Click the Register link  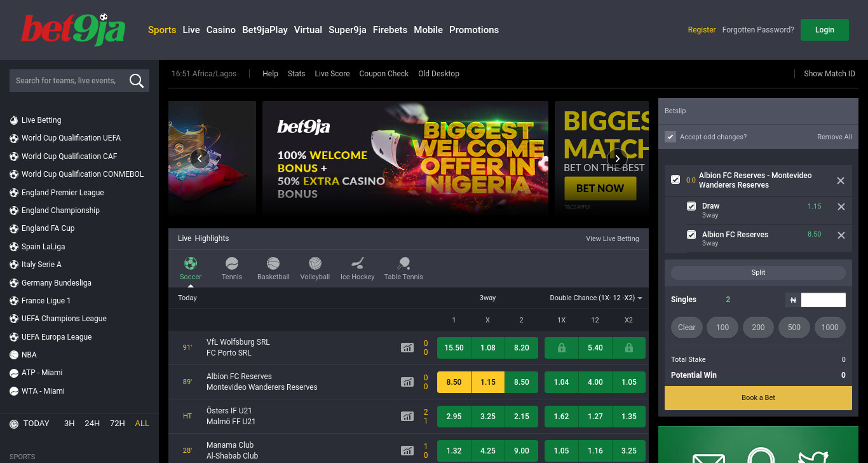tap(702, 30)
